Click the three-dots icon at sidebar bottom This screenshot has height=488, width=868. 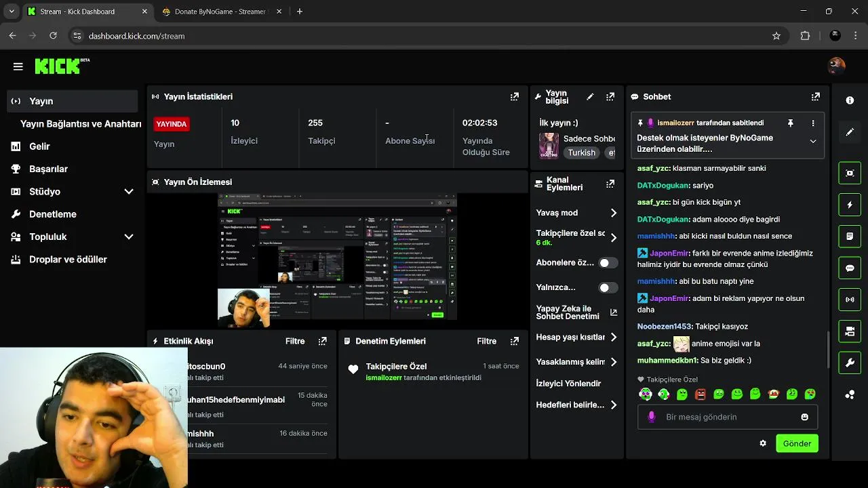[x=850, y=394]
